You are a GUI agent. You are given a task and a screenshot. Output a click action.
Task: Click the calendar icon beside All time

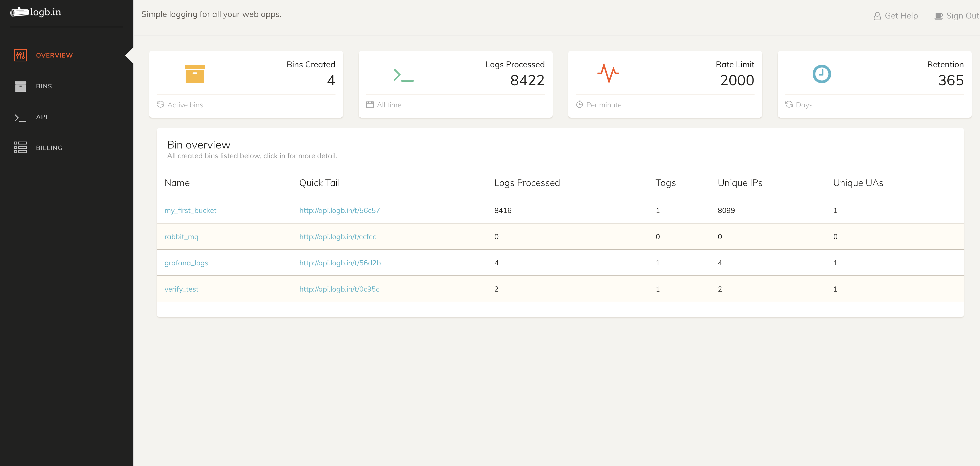click(370, 105)
